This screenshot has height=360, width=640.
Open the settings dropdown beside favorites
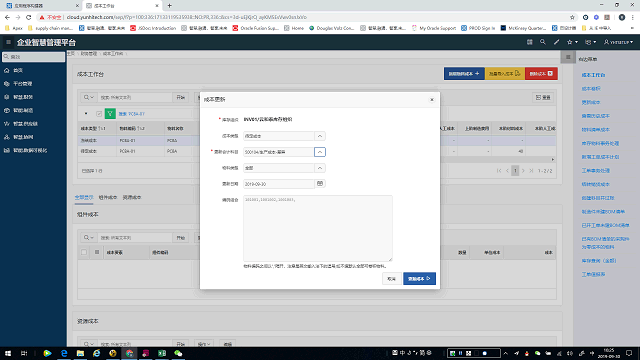[590, 42]
